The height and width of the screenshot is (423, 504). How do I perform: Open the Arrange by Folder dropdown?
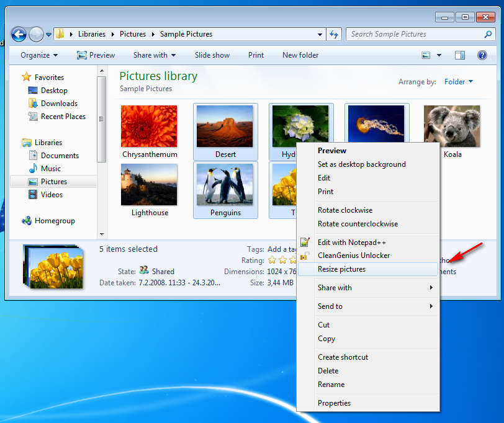click(459, 82)
